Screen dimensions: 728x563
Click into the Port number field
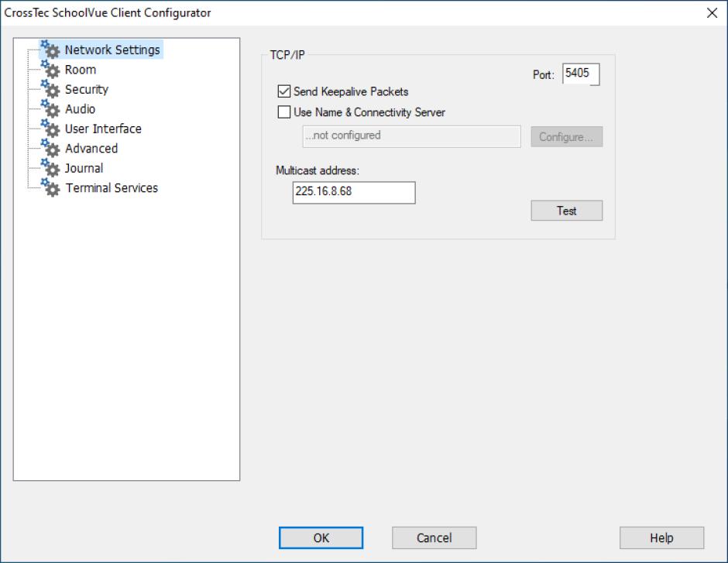581,74
